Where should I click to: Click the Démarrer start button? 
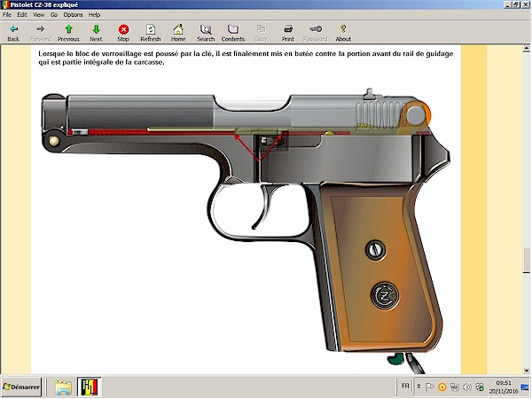pos(21,387)
